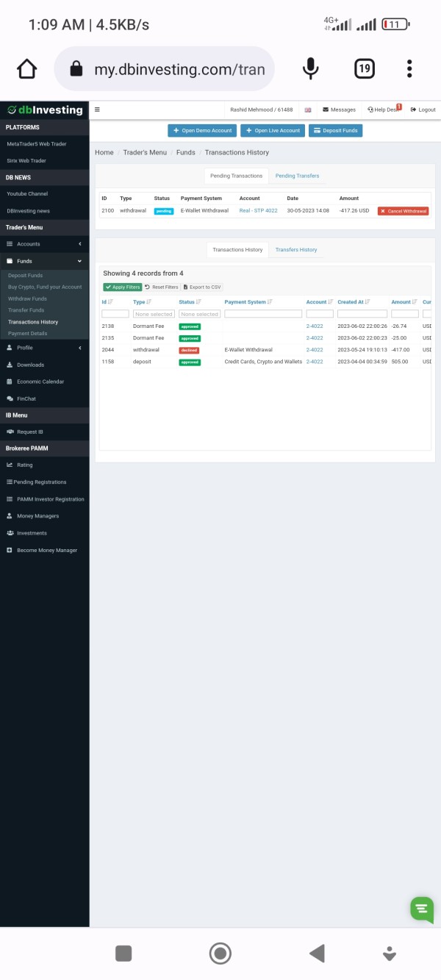Viewport: 441px width, 980px height.
Task: Click the dbInvesting logo
Action: (x=45, y=110)
